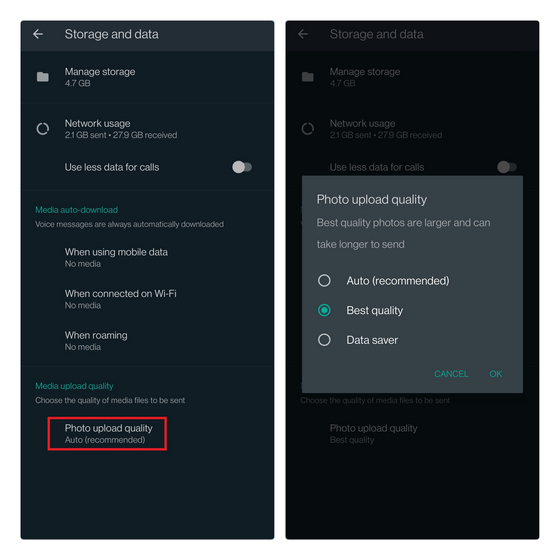
Task: Tap the dimmed network usage icon
Action: click(308, 129)
